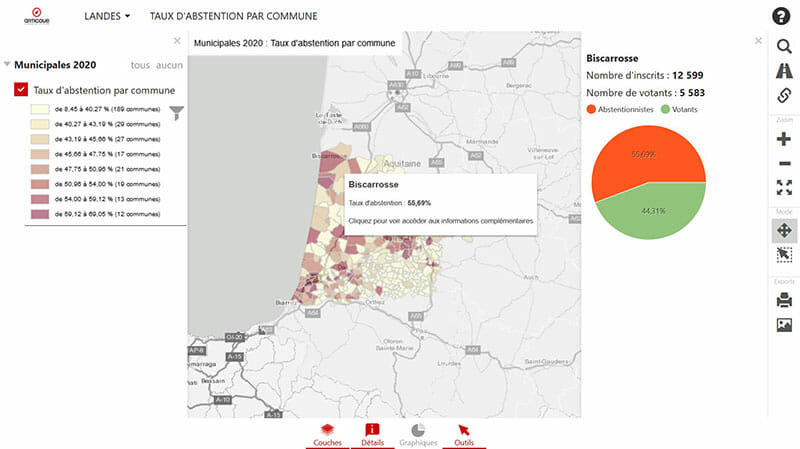Zoom in with the plus icon
The width and height of the screenshot is (800, 449).
pos(784,139)
